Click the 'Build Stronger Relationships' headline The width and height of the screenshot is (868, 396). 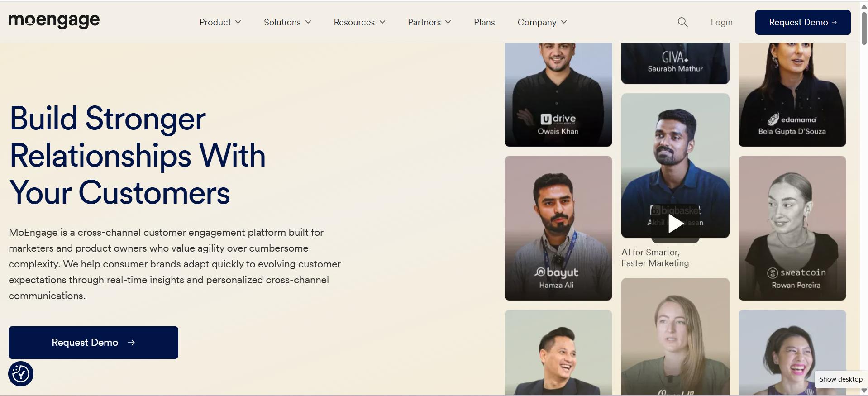[138, 155]
